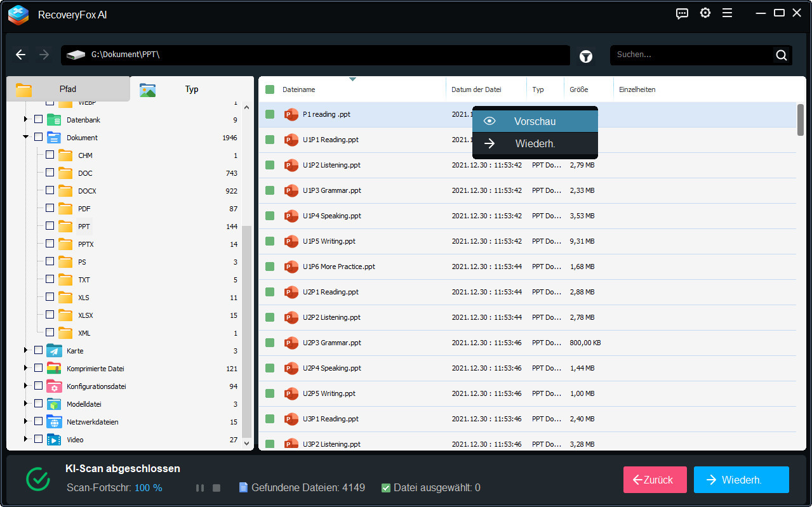This screenshot has height=507, width=812.
Task: Click the PowerPoint icon of U1P3 Grammar.ppt
Action: pyautogui.click(x=291, y=190)
